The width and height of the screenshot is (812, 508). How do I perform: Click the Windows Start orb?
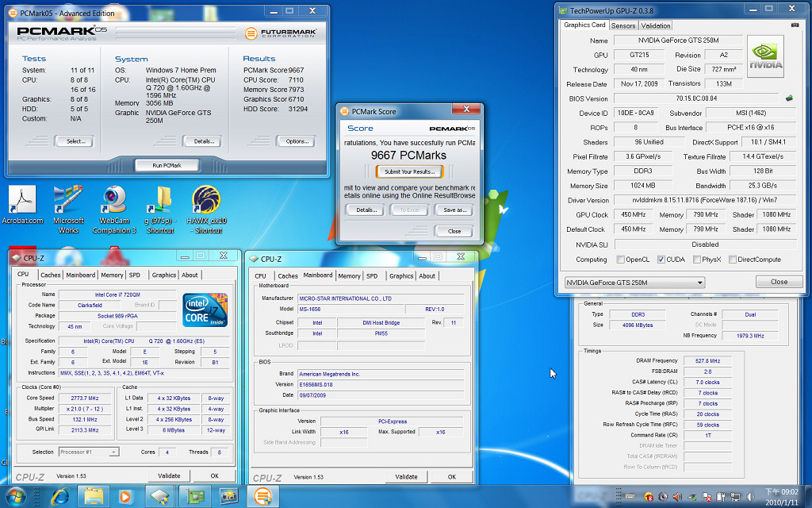click(x=16, y=497)
